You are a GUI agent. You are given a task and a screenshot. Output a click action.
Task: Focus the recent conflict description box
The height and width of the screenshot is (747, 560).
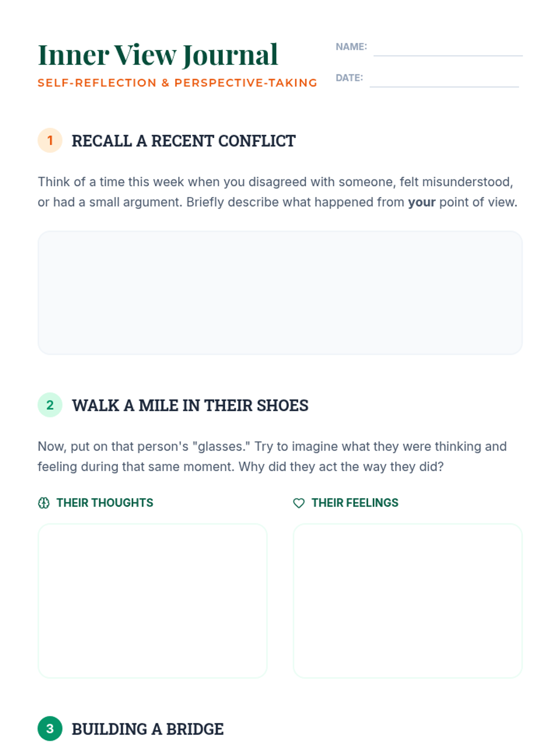tap(280, 293)
